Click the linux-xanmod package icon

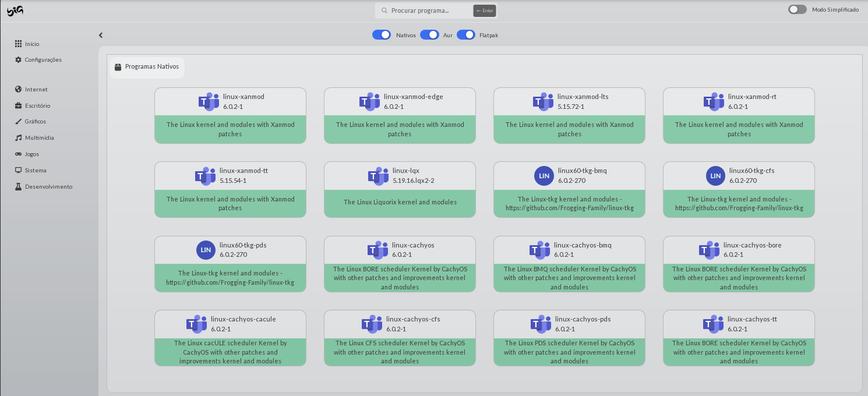click(x=209, y=101)
